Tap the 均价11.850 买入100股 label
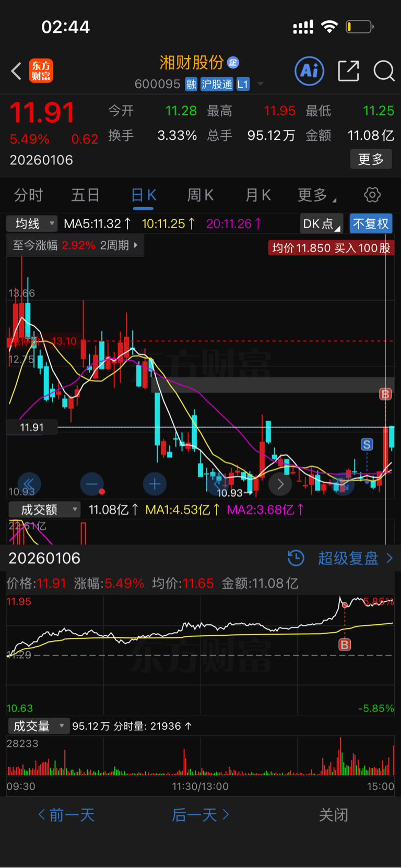Viewport: 401px width, 868px height. (332, 248)
